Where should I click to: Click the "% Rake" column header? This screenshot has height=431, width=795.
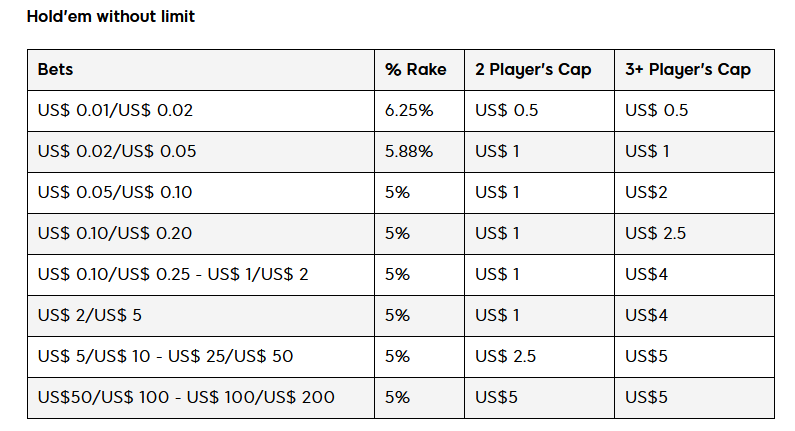[x=415, y=70]
